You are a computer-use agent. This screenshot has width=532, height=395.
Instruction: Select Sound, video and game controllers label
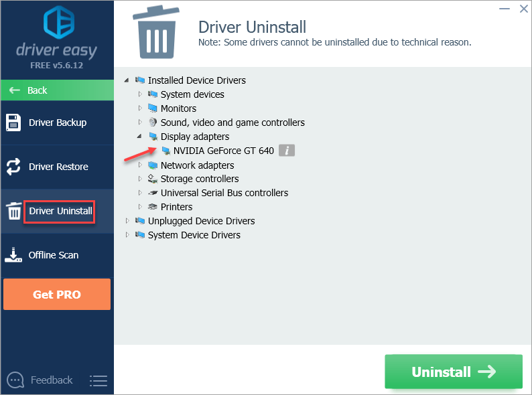(232, 123)
